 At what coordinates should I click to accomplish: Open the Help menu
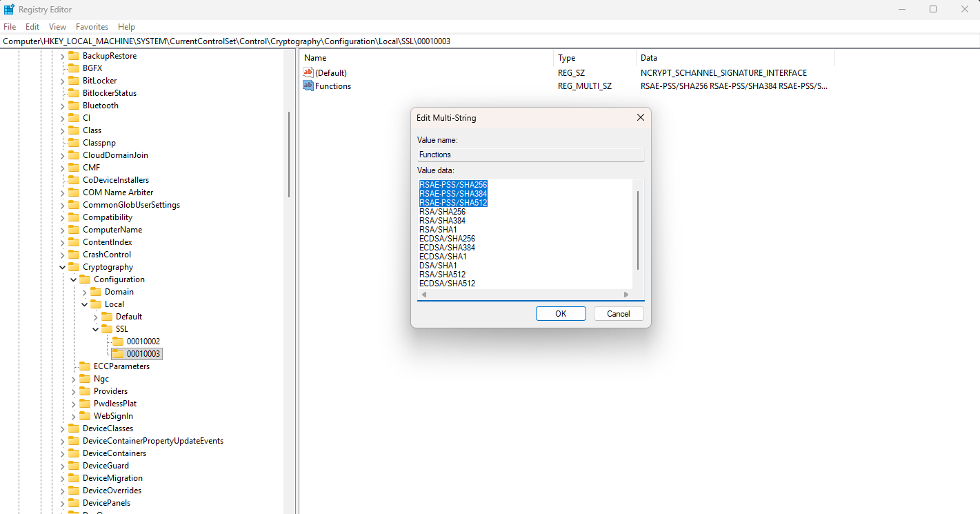click(x=126, y=27)
